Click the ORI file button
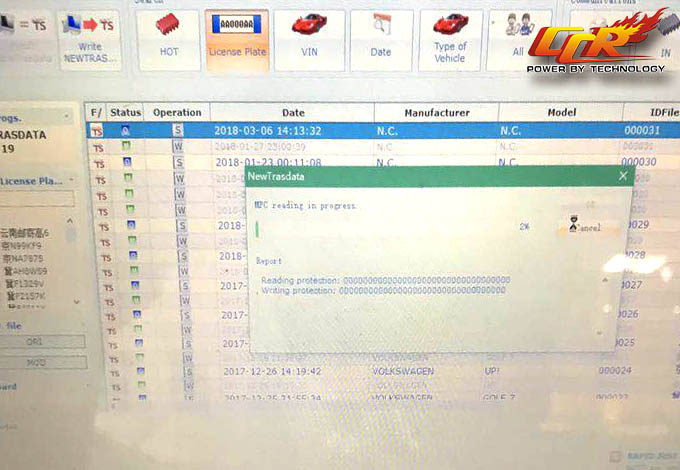 pyautogui.click(x=42, y=341)
